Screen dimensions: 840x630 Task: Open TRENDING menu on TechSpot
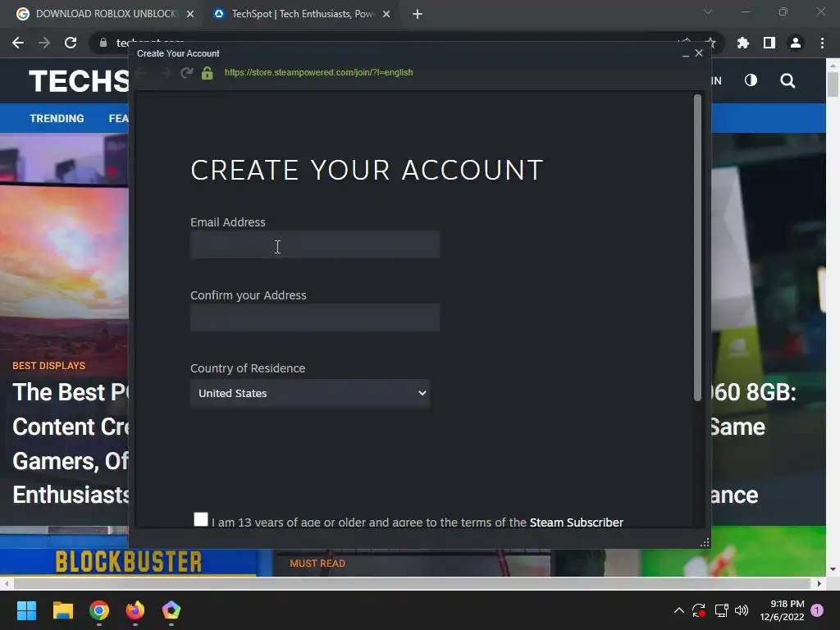(x=57, y=118)
